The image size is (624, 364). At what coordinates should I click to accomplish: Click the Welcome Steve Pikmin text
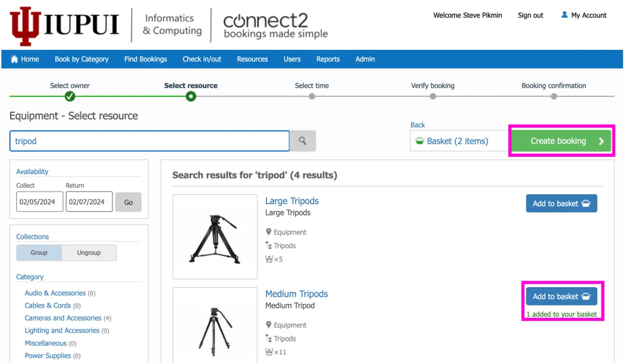tap(468, 15)
